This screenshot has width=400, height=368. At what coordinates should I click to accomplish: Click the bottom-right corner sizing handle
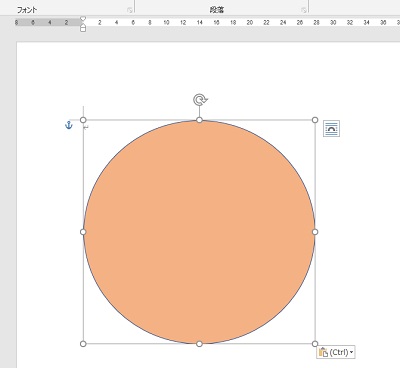315,344
